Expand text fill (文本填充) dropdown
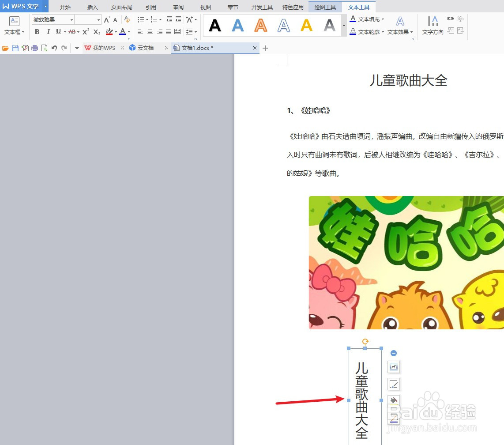The width and height of the screenshot is (504, 445). click(383, 19)
